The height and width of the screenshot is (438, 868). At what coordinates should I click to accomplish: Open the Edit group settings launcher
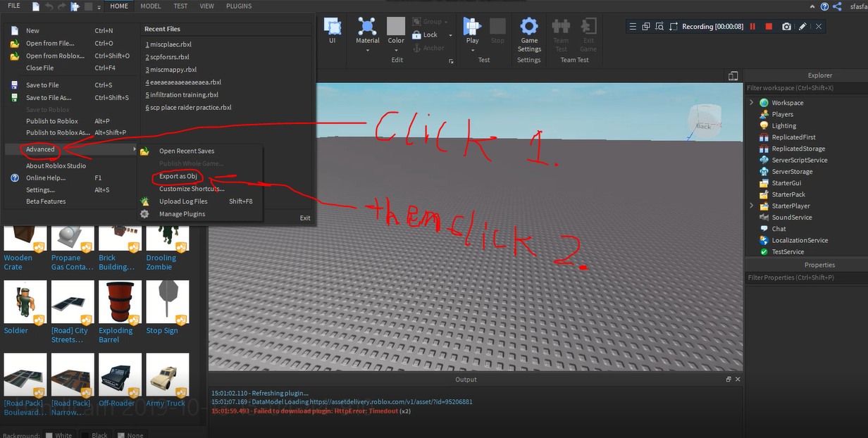451,61
